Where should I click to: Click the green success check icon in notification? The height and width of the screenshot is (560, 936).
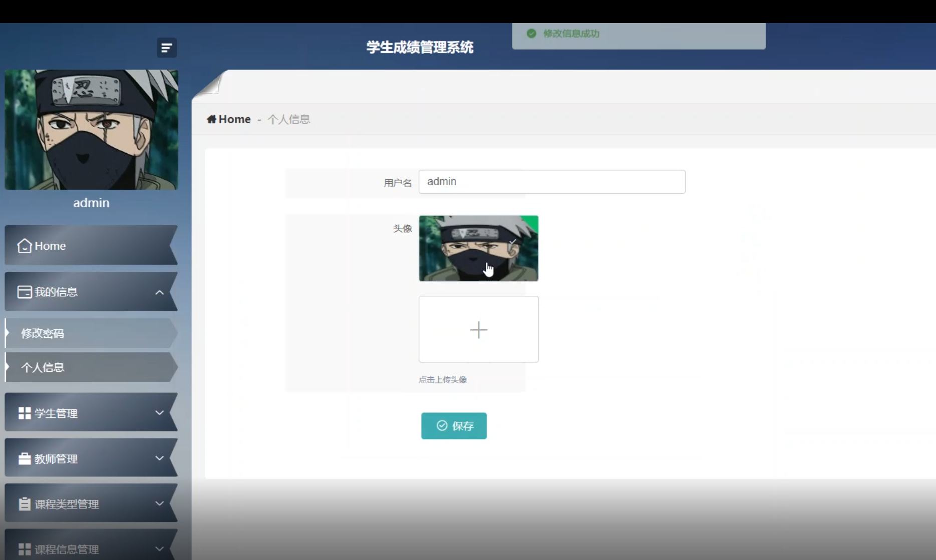point(531,34)
